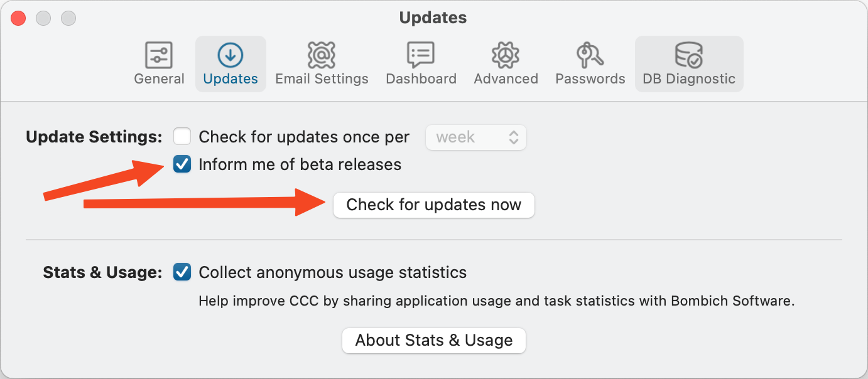Open the Email Settings icon
The height and width of the screenshot is (379, 868).
click(x=322, y=55)
